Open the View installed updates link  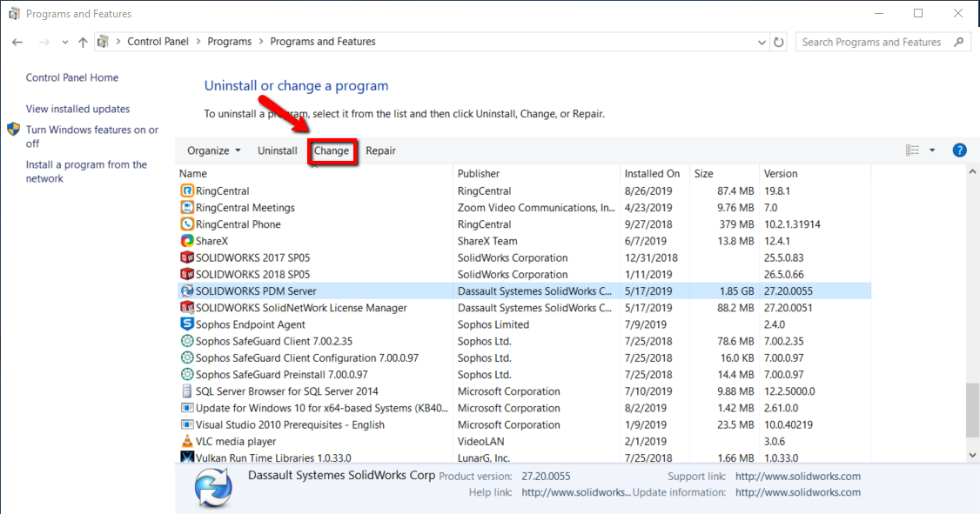coord(77,109)
